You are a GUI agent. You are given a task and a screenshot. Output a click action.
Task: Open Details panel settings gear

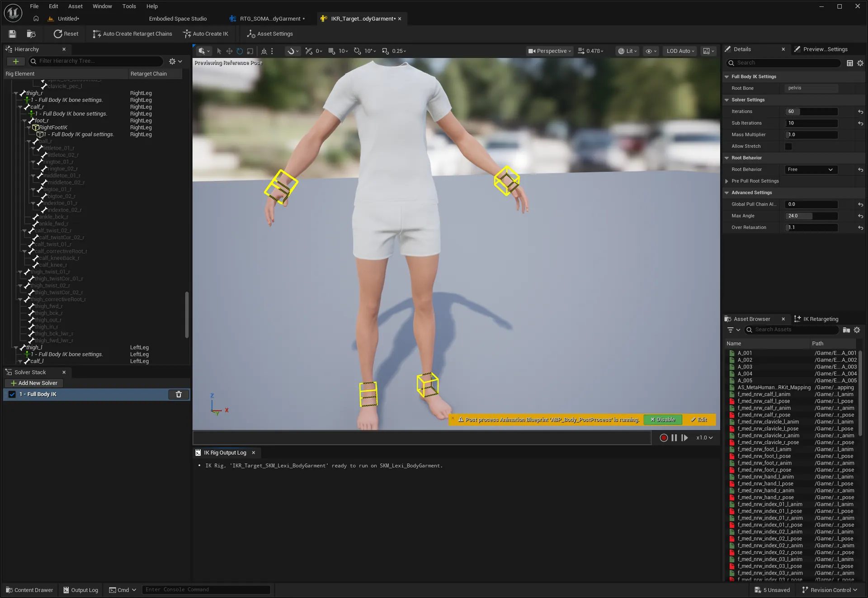pyautogui.click(x=860, y=63)
